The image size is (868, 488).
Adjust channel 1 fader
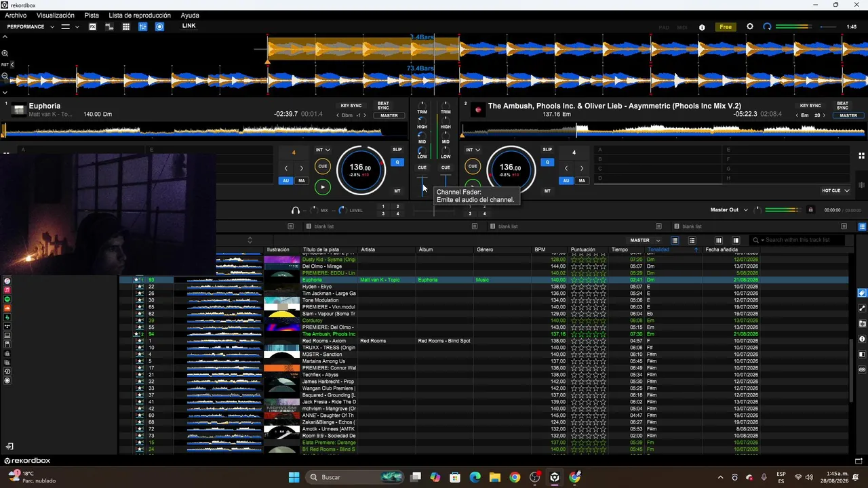click(x=422, y=188)
